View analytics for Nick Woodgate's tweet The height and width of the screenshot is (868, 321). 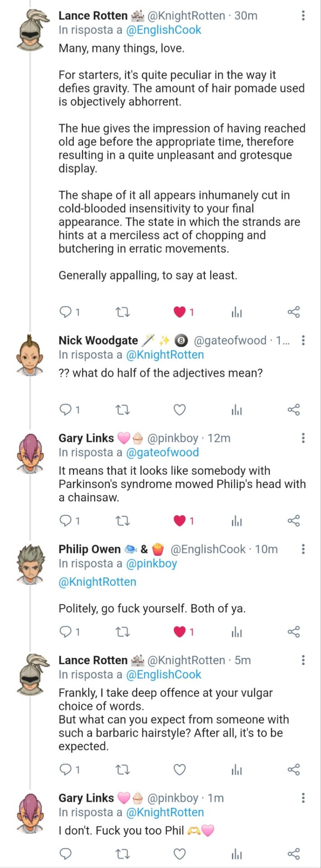pyautogui.click(x=236, y=410)
